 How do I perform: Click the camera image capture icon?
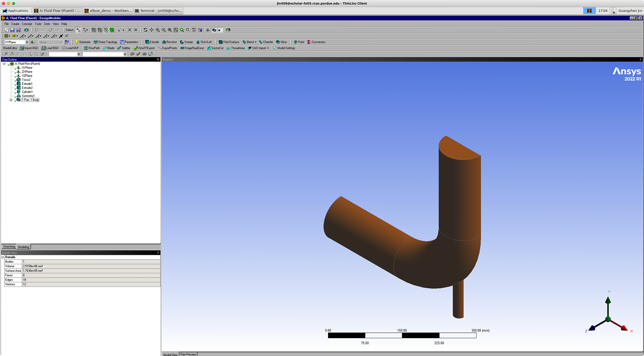pos(26,30)
